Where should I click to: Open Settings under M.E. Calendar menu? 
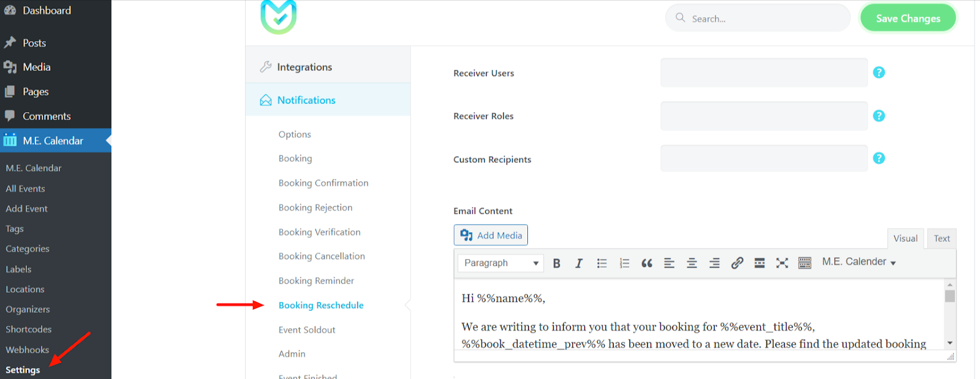pos(23,370)
